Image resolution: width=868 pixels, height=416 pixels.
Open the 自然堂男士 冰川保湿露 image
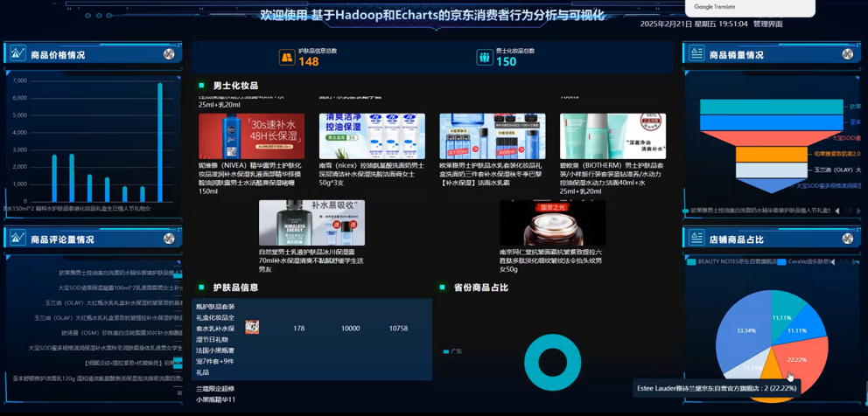tap(311, 223)
